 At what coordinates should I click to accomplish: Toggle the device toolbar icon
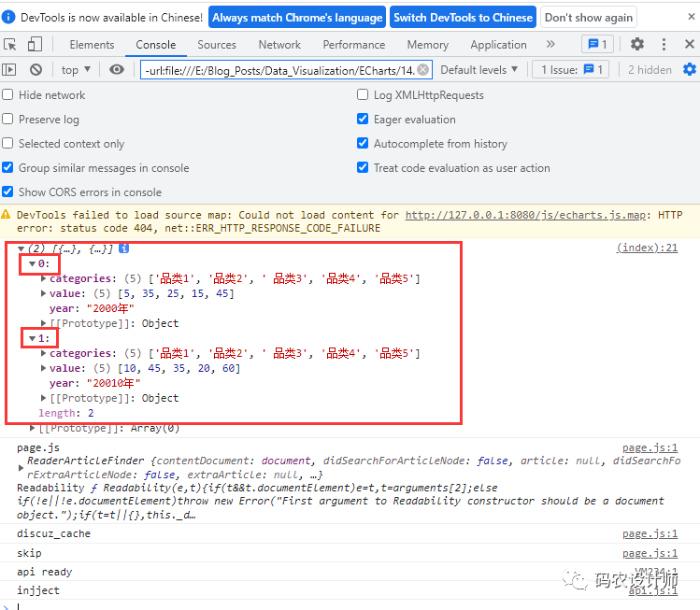(x=35, y=44)
